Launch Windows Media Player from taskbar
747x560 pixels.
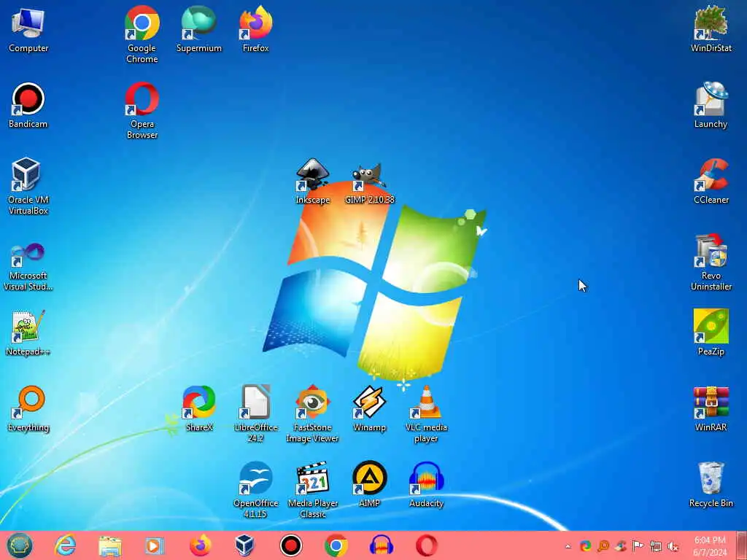point(155,545)
